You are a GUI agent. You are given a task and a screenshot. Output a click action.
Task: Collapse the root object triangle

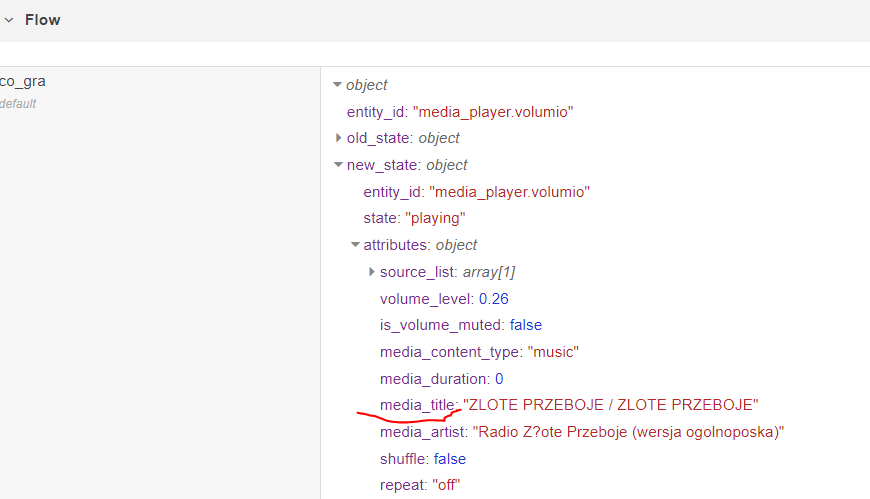point(337,85)
